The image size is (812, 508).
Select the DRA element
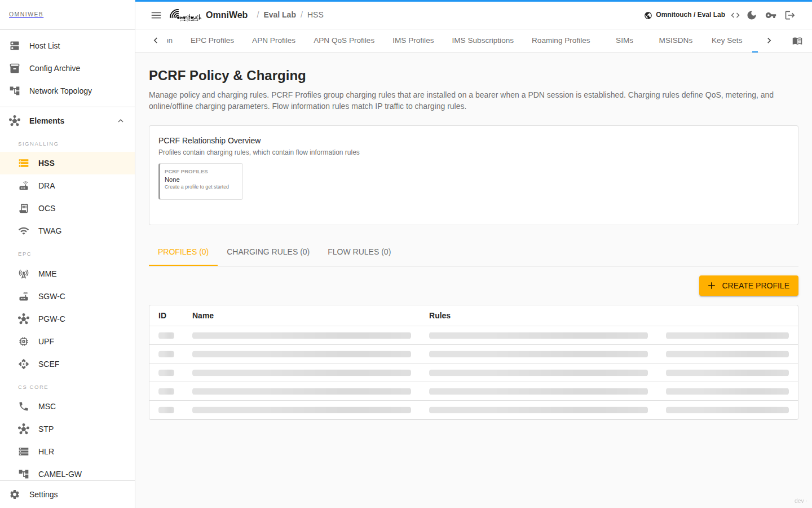point(67,186)
